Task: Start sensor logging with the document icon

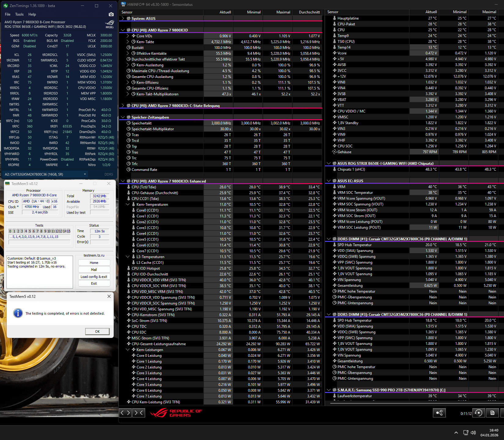Action: (x=492, y=413)
